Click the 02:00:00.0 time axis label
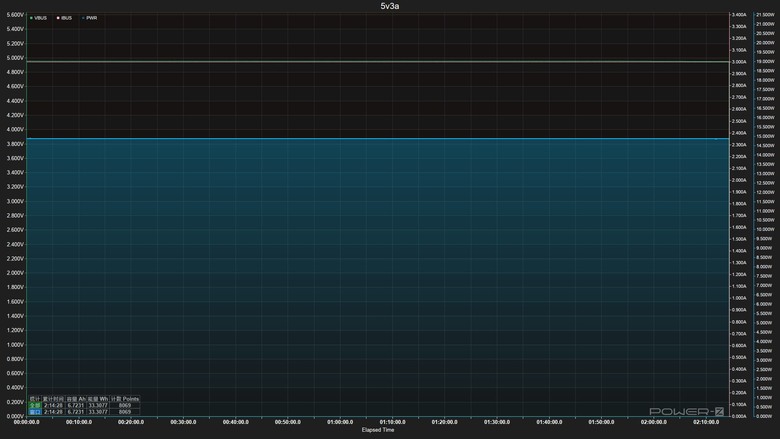Viewport: 780px width, 439px height. pos(654,422)
